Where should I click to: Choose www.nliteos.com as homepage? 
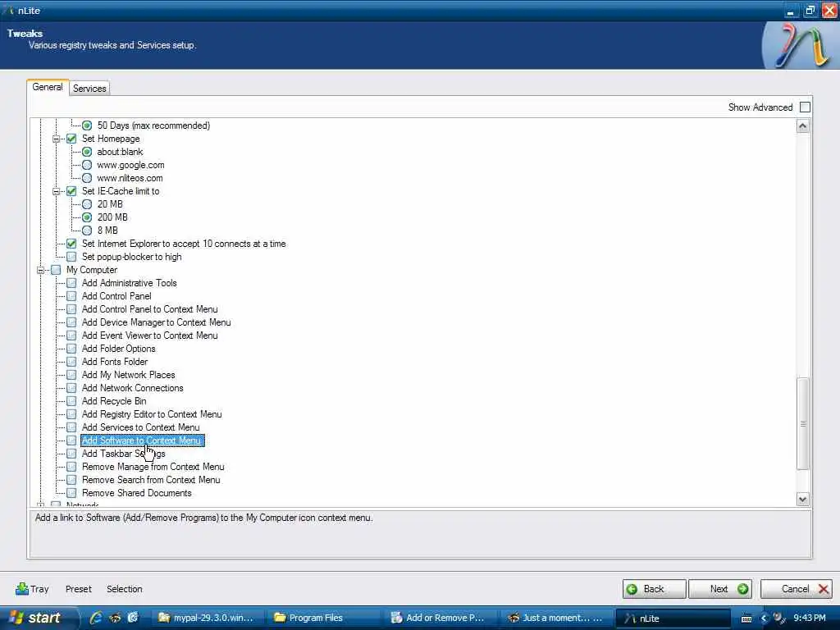(x=87, y=178)
